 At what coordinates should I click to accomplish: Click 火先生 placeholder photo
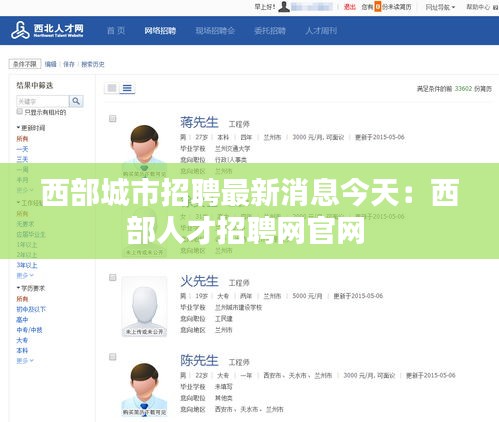tap(144, 306)
